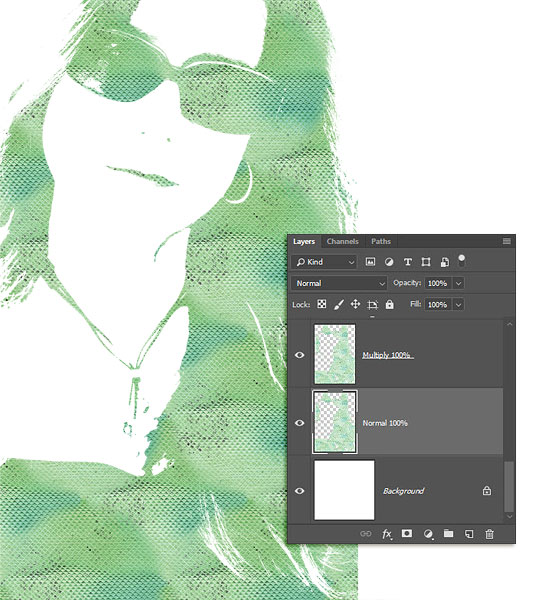The height and width of the screenshot is (600, 541).
Task: Hide the Multiply 100% layer
Action: click(300, 355)
